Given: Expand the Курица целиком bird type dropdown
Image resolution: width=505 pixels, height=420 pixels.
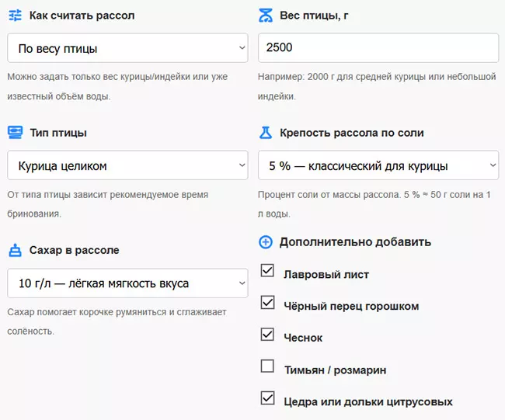Looking at the screenshot, I should (x=127, y=165).
